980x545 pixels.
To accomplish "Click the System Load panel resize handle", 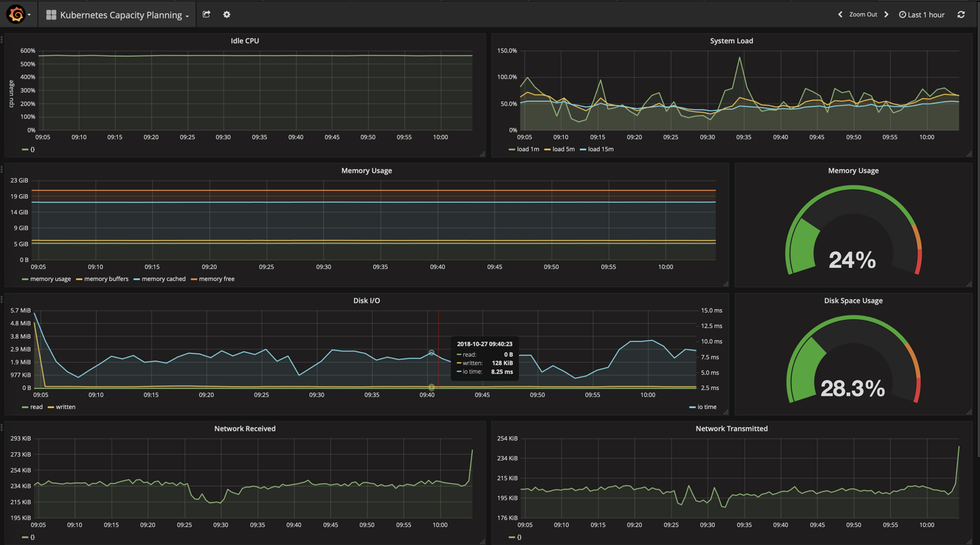I will click(969, 154).
